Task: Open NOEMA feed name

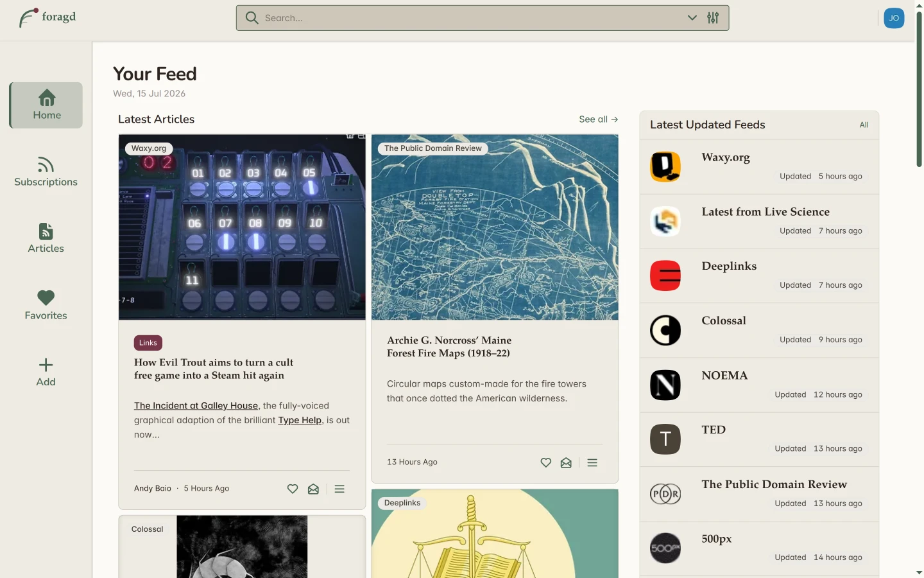Action: 724,376
